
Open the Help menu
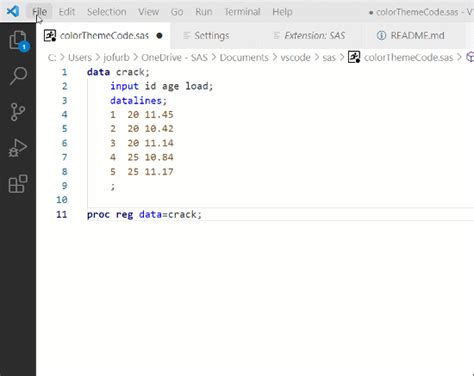[282, 12]
